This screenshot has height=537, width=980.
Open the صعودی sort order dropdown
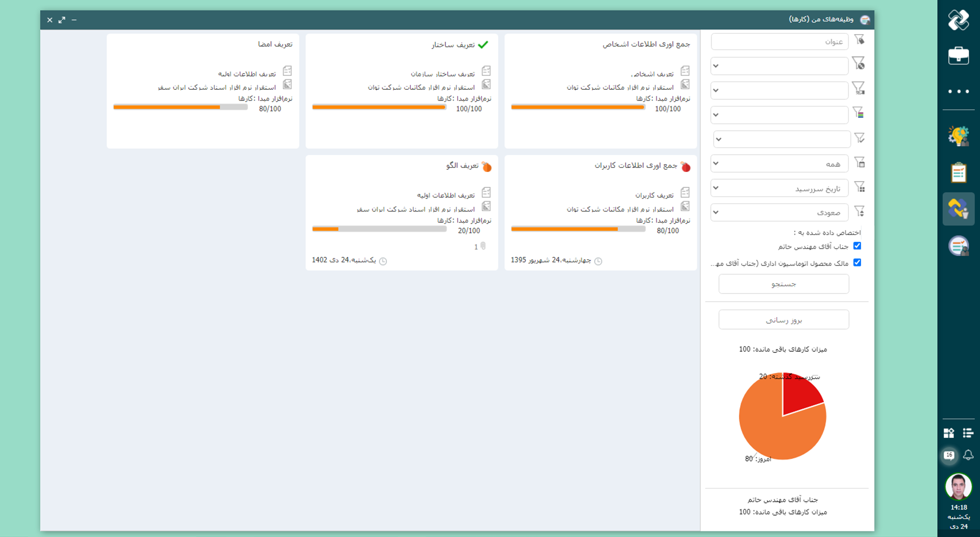[779, 212]
